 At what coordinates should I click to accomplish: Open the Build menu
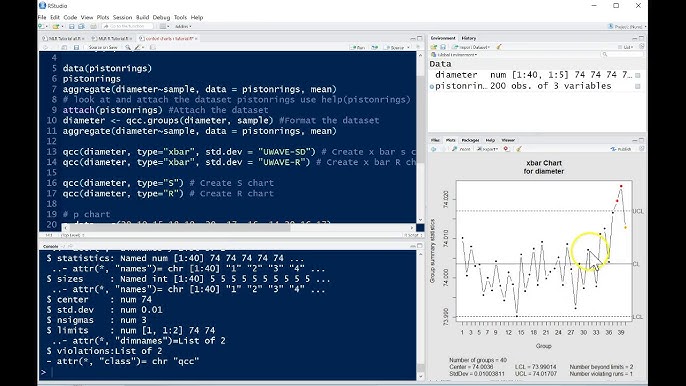[x=142, y=18]
